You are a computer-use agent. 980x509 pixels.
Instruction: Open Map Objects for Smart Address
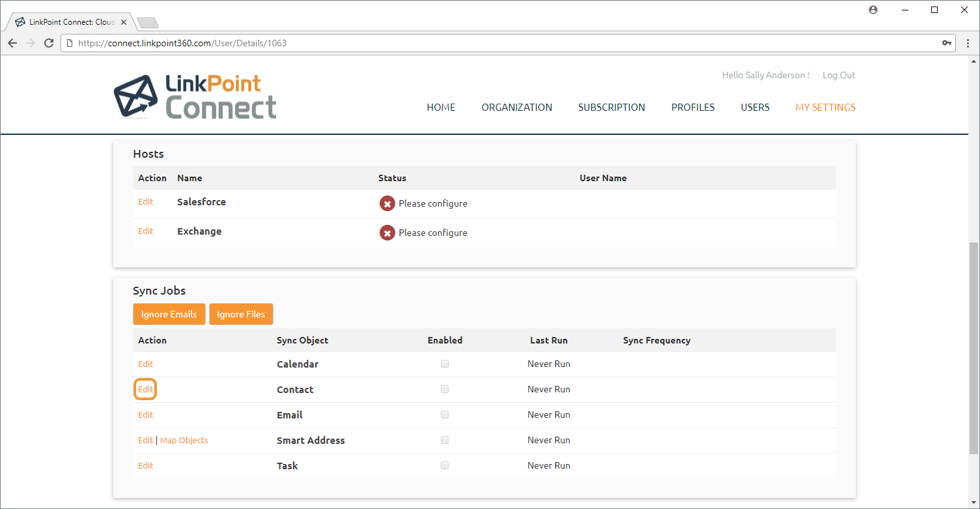pyautogui.click(x=184, y=440)
